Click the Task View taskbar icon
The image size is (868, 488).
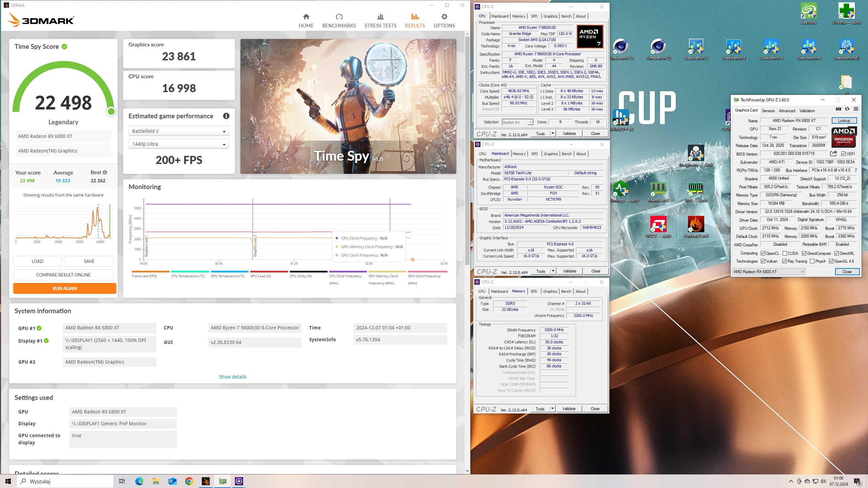tap(122, 481)
